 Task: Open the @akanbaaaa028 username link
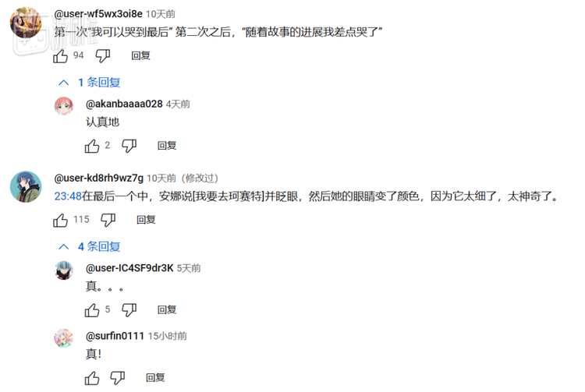click(x=124, y=104)
